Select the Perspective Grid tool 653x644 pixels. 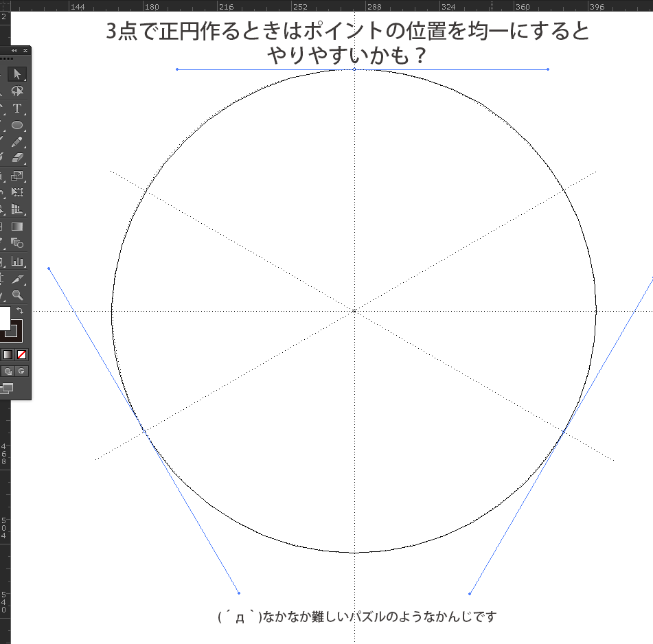pyautogui.click(x=17, y=209)
